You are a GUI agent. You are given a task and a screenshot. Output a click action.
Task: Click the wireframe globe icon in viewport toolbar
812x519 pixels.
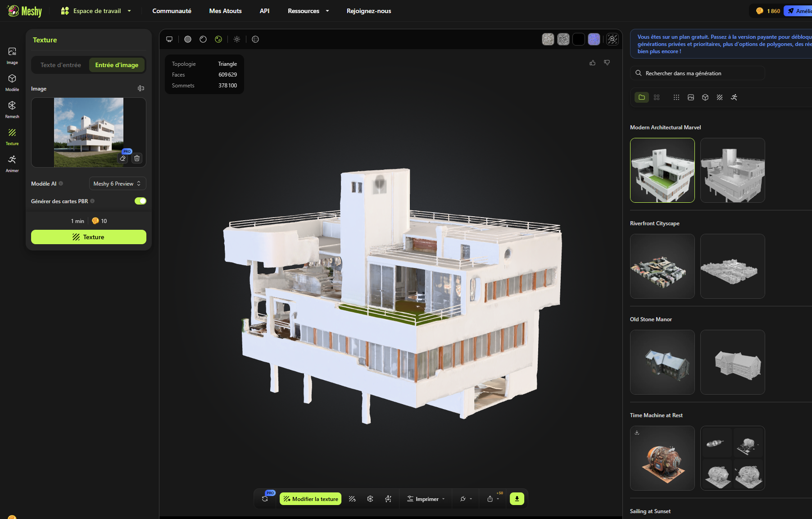tap(255, 39)
